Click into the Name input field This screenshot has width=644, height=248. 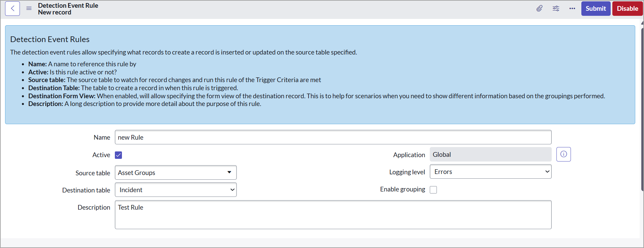point(333,137)
